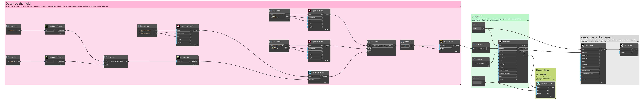Open the Input.DirectoryPath node's three-dot menu
The width and height of the screenshot is (644, 100).
click(x=198, y=45)
